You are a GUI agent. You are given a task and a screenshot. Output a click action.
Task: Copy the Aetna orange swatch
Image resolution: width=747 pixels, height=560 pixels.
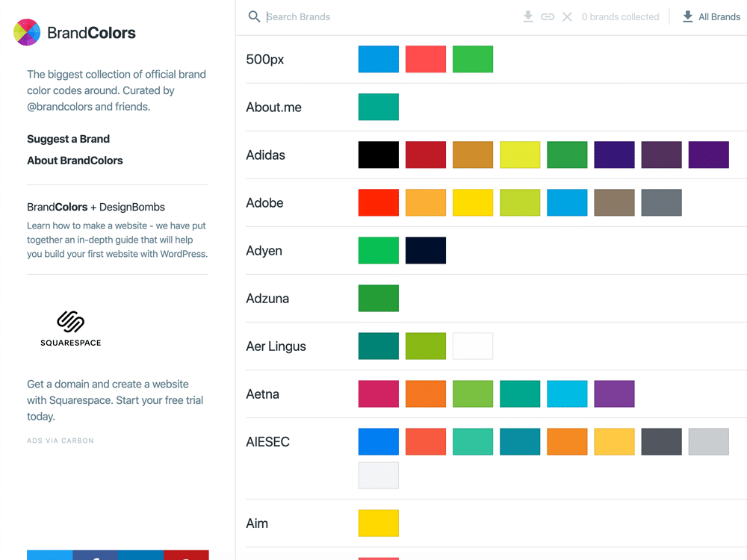click(426, 393)
